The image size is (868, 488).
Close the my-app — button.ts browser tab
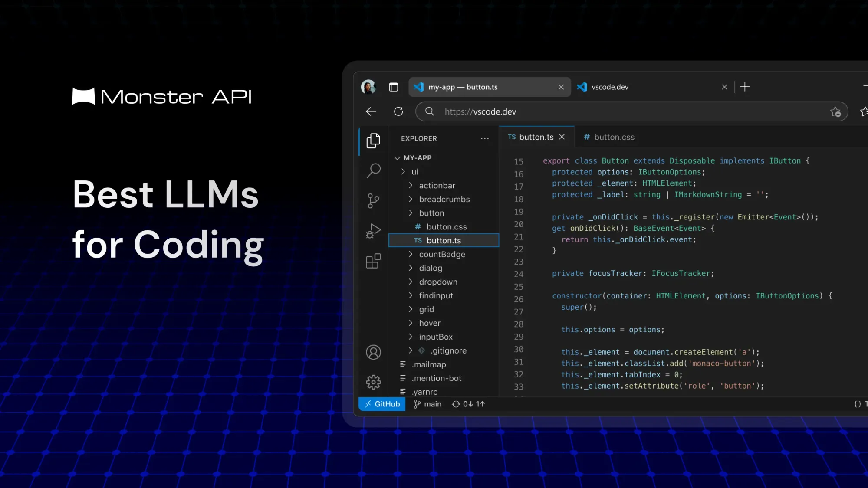pos(561,87)
